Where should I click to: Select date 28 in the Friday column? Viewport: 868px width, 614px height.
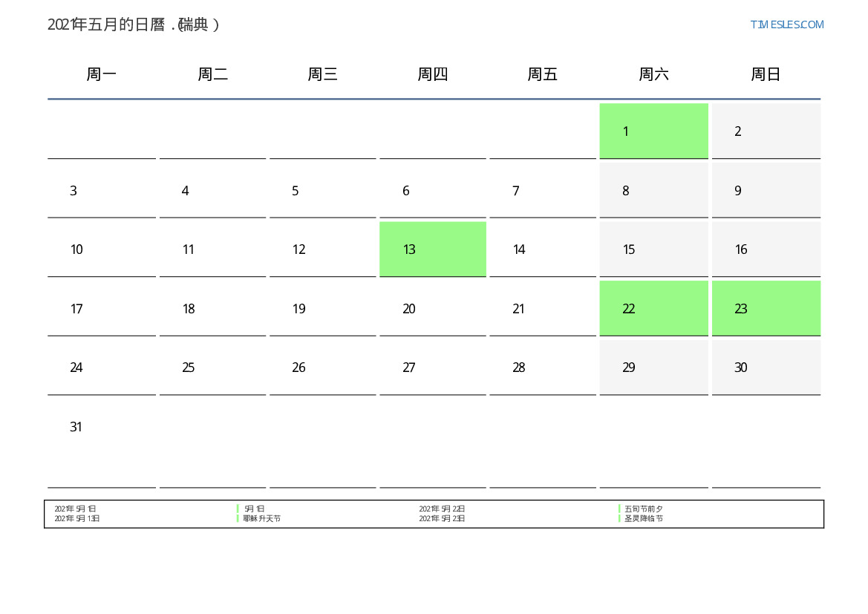pos(542,368)
